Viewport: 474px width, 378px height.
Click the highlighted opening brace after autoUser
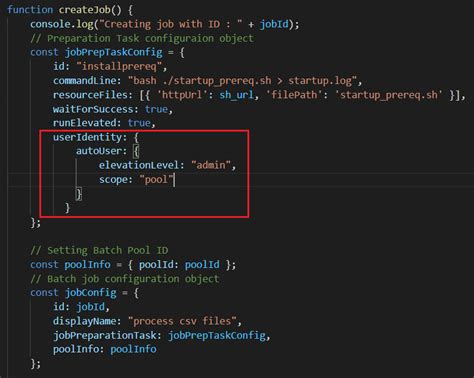coord(136,151)
